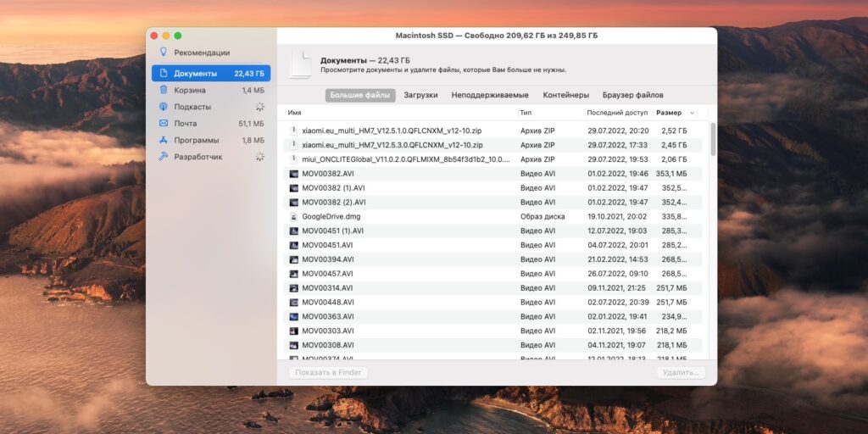Select Разработчик entry in the sidebar

211,157
